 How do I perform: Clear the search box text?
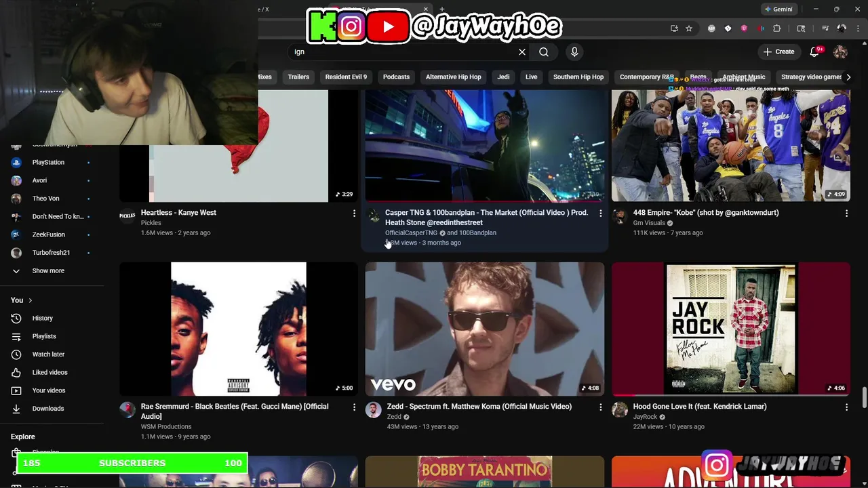[522, 52]
